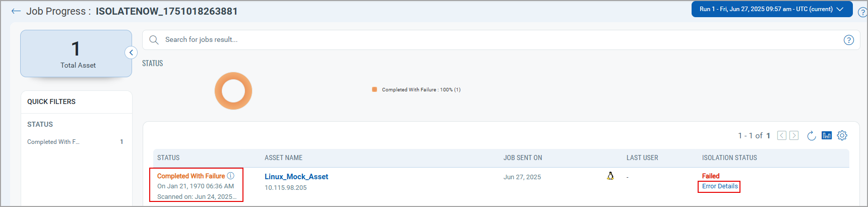
Task: Click info icon next to Completed With Failure
Action: click(x=231, y=176)
